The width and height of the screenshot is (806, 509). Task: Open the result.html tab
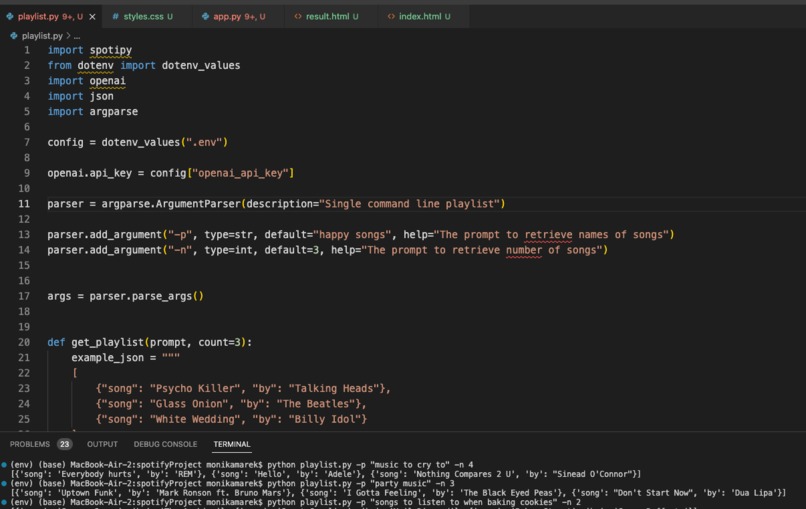[x=326, y=16]
